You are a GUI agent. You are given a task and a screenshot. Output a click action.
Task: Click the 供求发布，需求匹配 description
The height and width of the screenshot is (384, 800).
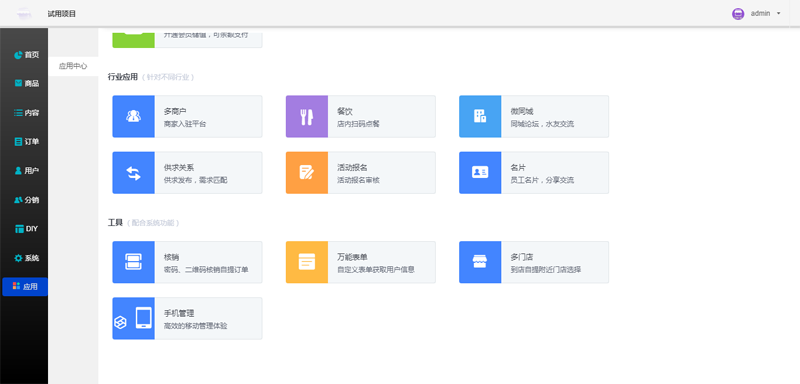[195, 180]
